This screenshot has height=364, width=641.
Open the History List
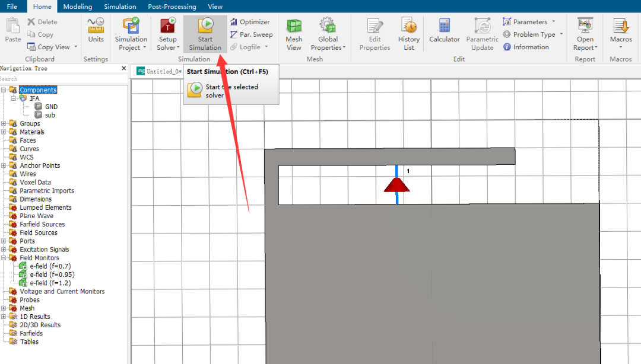tap(409, 34)
